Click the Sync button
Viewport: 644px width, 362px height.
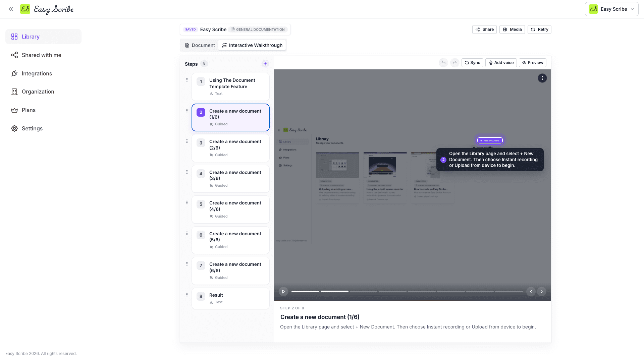(x=472, y=63)
